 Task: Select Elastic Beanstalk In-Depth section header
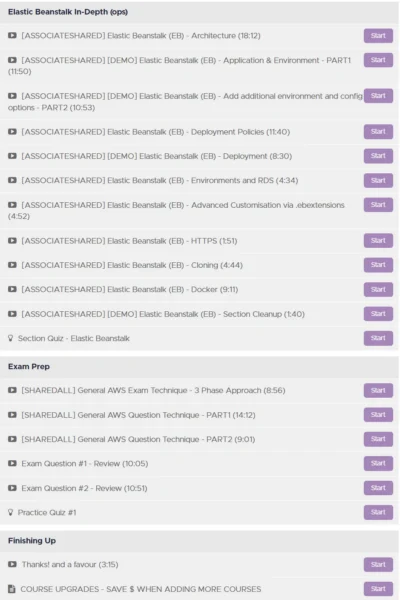click(x=199, y=12)
